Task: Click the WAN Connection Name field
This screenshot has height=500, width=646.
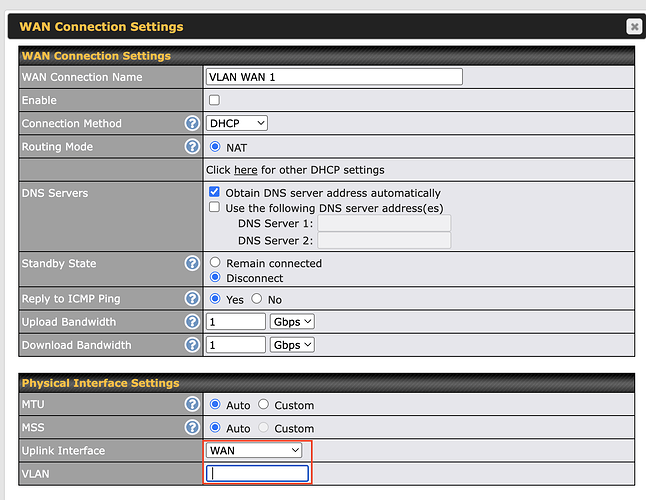Action: click(x=334, y=77)
